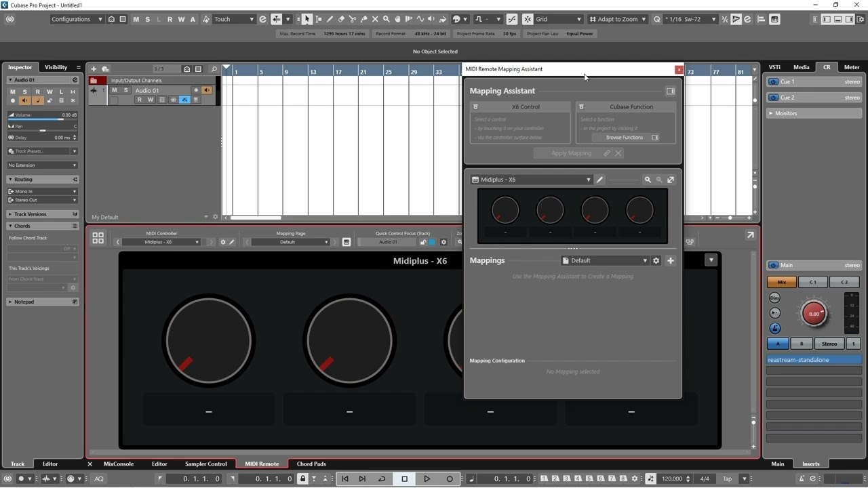Toggle Cue 2 power button
This screenshot has height=488, width=868.
click(772, 98)
